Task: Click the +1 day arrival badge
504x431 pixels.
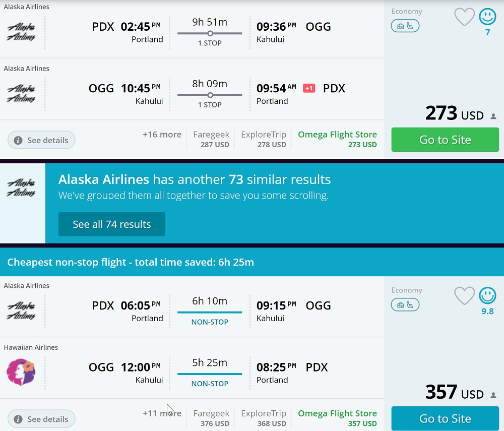Action: 309,88
